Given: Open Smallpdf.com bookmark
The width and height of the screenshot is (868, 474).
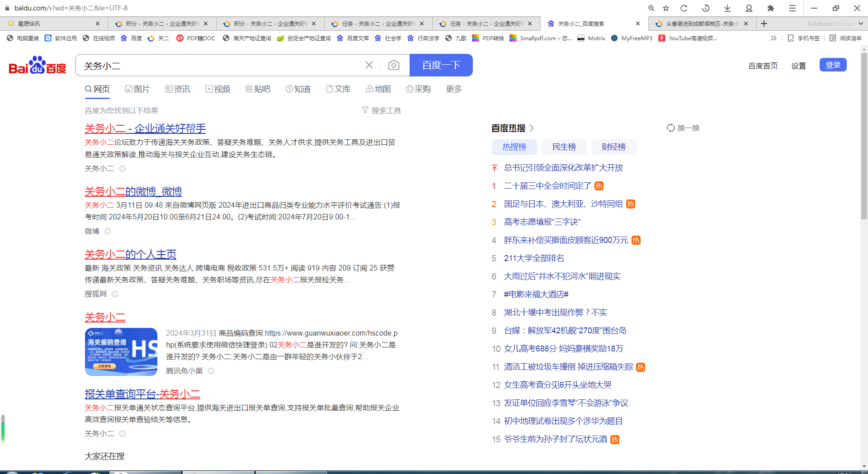Looking at the screenshot, I should click(x=541, y=38).
